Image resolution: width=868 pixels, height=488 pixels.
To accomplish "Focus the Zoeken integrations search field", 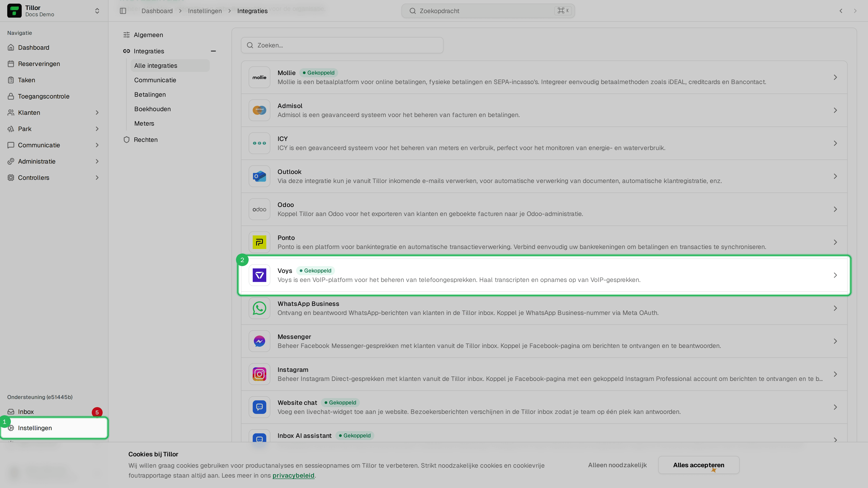I will coord(342,45).
